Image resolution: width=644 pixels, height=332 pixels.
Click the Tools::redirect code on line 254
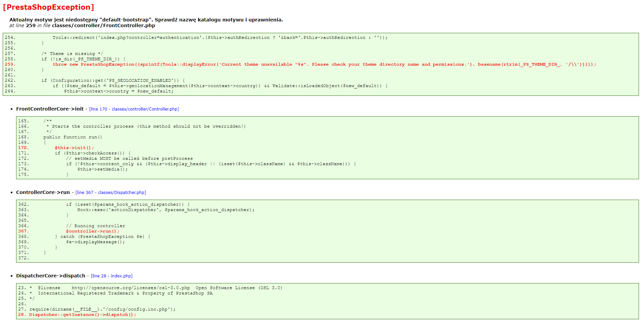[x=220, y=38]
